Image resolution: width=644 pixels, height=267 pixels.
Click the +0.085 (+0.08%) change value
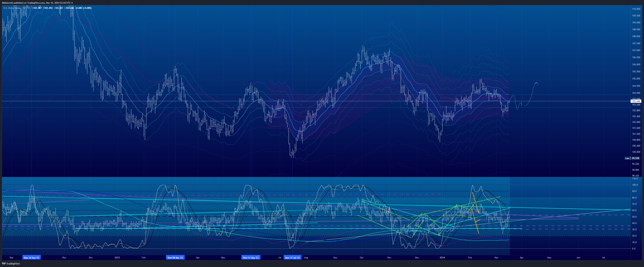tap(83, 8)
